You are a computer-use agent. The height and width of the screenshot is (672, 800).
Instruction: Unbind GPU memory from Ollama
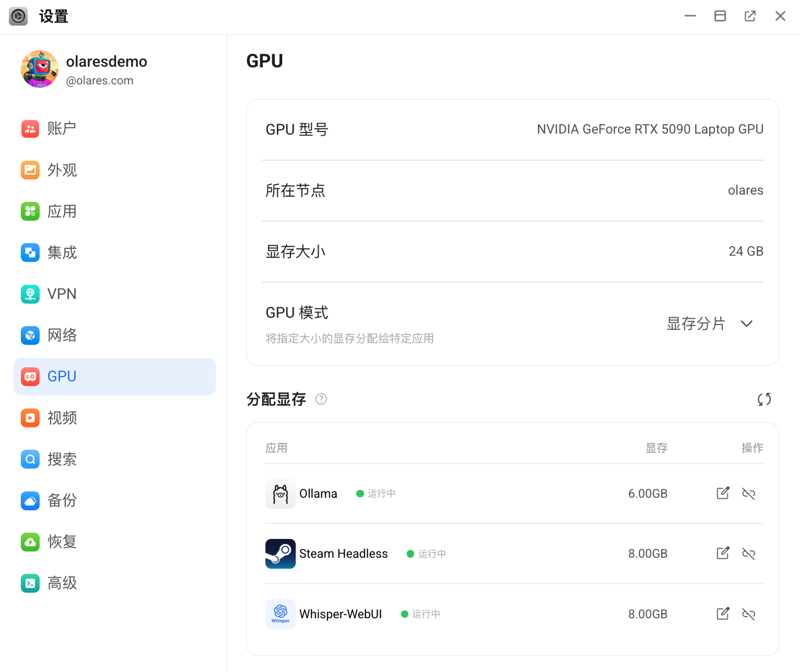tap(748, 494)
